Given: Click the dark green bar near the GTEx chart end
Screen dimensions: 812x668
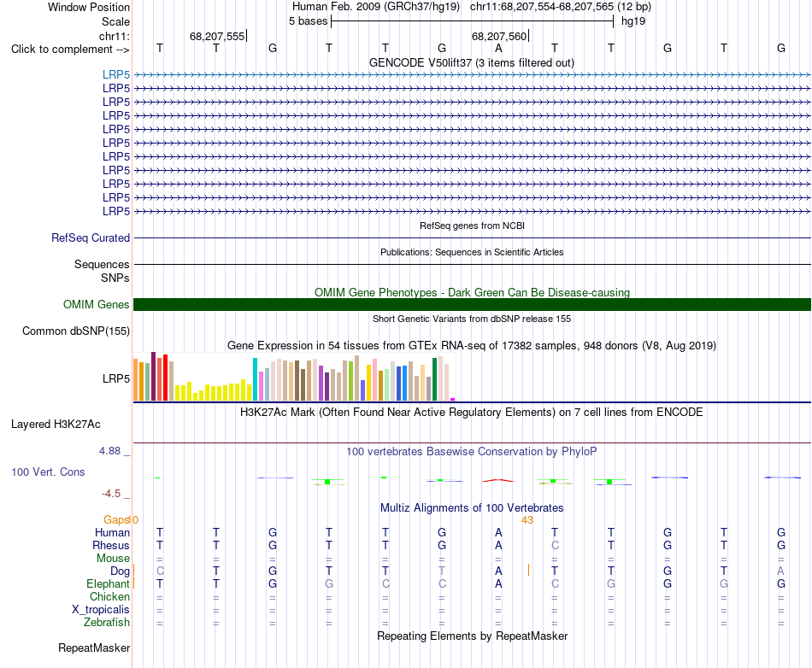Looking at the screenshot, I should click(434, 379).
